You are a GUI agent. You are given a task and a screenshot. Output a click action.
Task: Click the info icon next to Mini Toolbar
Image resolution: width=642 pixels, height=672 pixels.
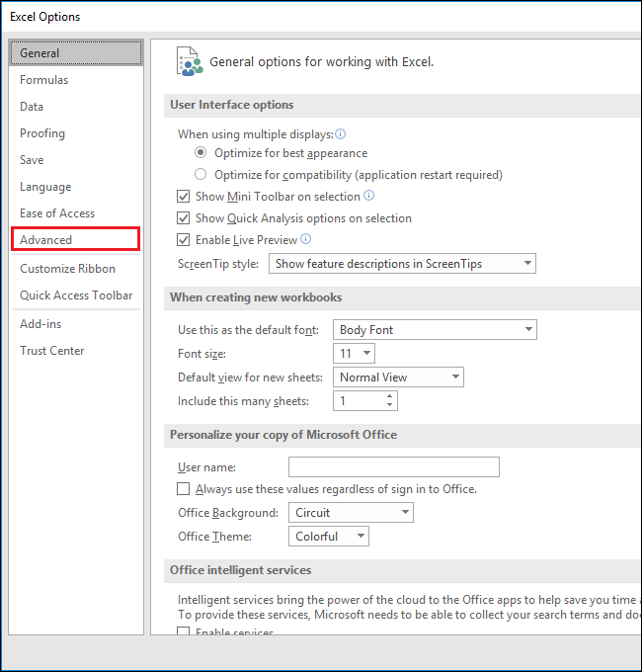(368, 196)
